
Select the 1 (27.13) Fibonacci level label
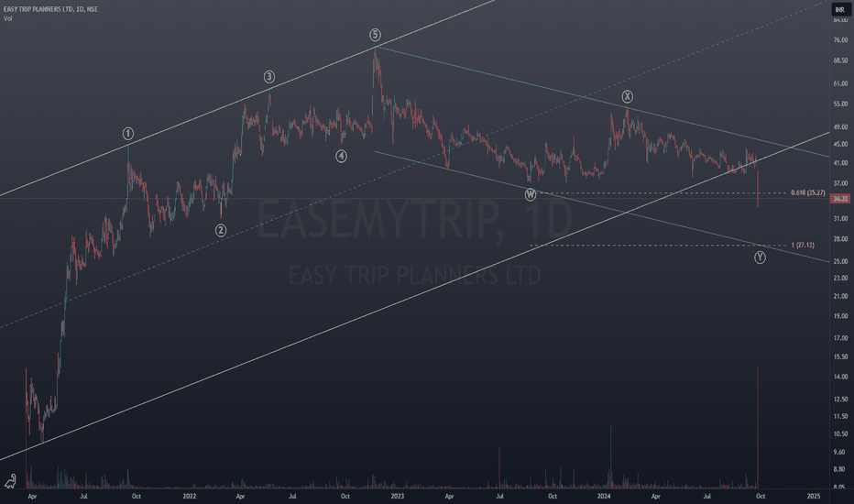(803, 246)
